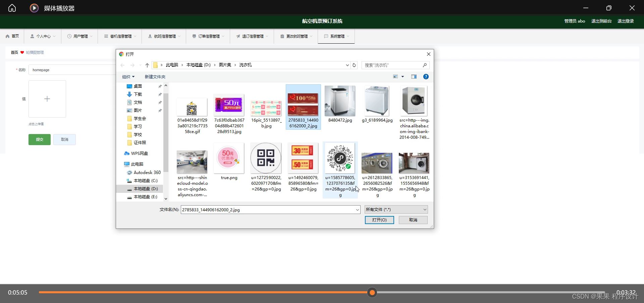Expand the 更改航班管理 menu
Screen dimensions: 644x303
[x=296, y=36]
